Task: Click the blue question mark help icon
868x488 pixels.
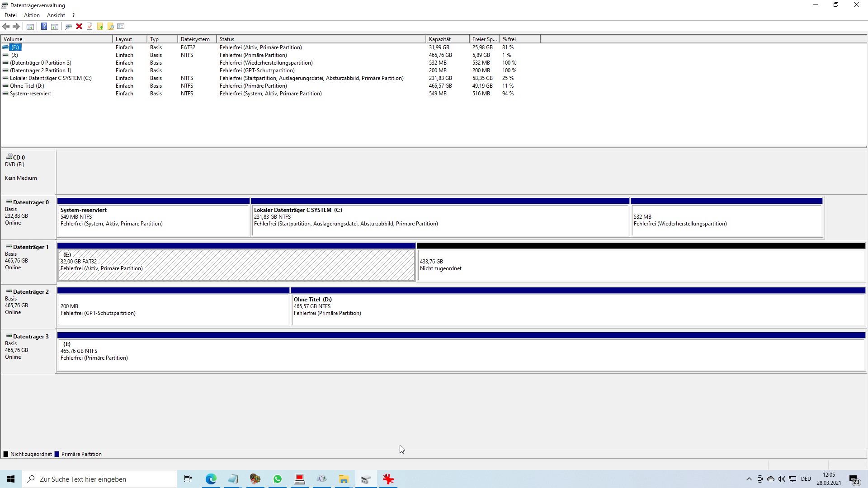Action: pos(44,26)
